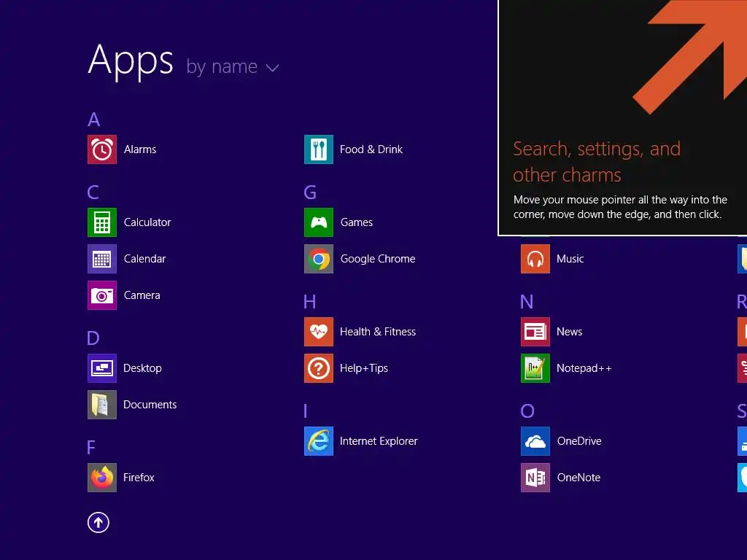
Task: Click the 'Google Chrome' label
Action: click(378, 259)
